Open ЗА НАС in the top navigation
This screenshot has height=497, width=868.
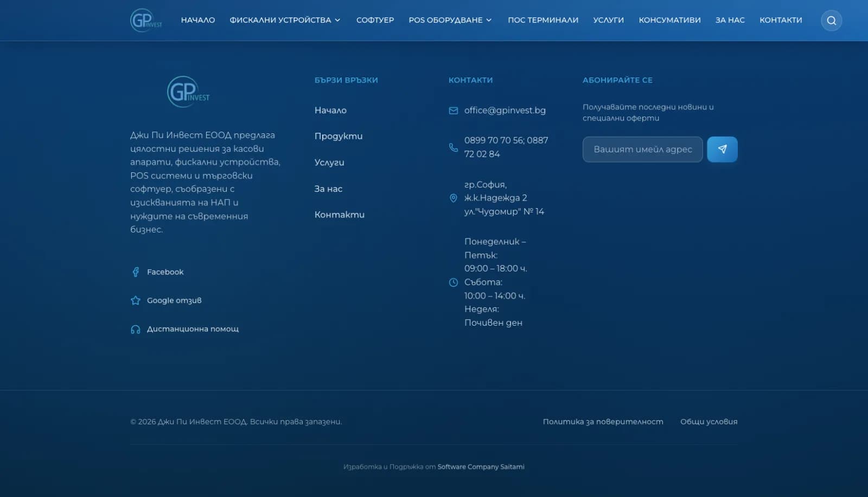(x=730, y=20)
